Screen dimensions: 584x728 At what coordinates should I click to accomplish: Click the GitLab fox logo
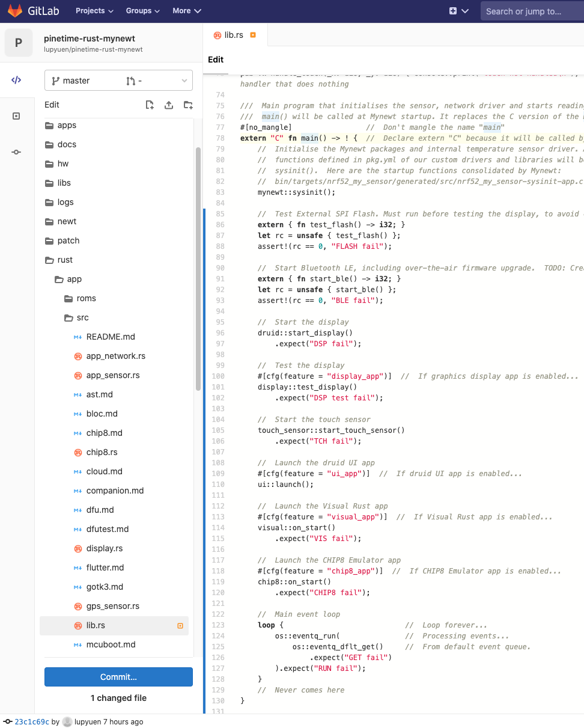point(15,11)
